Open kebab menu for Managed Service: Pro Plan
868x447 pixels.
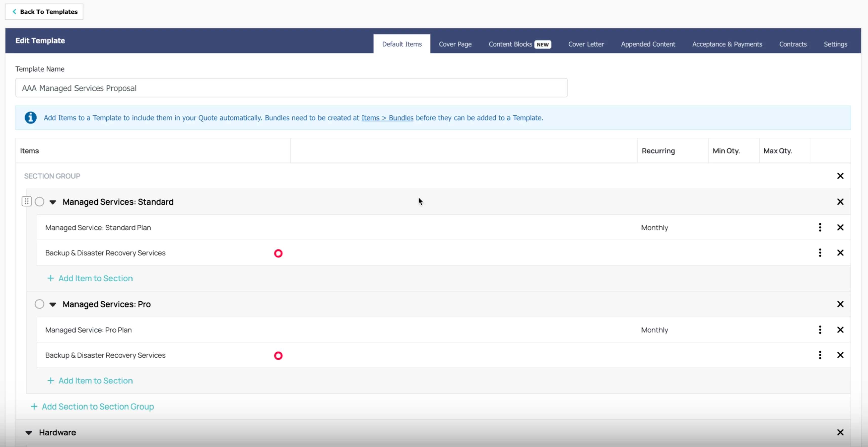coord(820,330)
